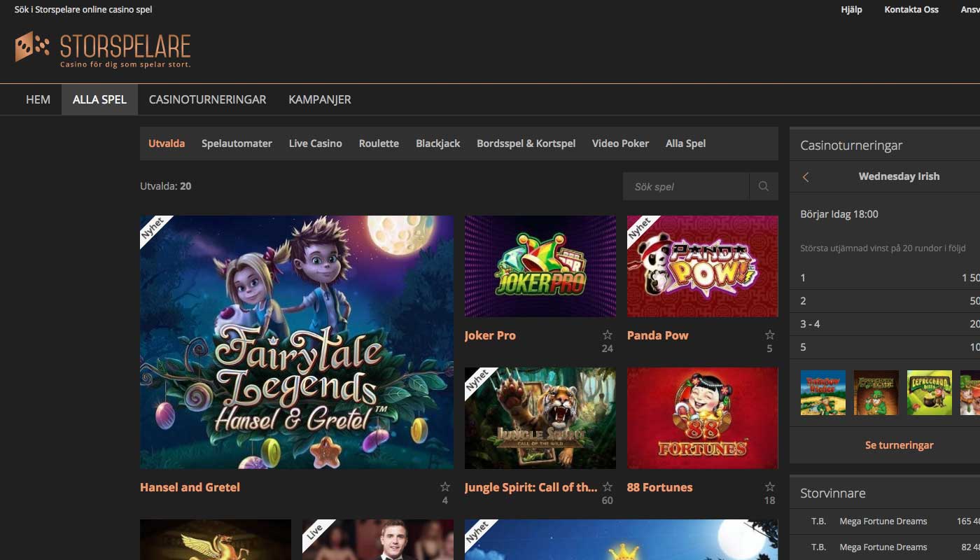The width and height of the screenshot is (980, 560).
Task: Open the Kontakta Oss link
Action: point(911,10)
